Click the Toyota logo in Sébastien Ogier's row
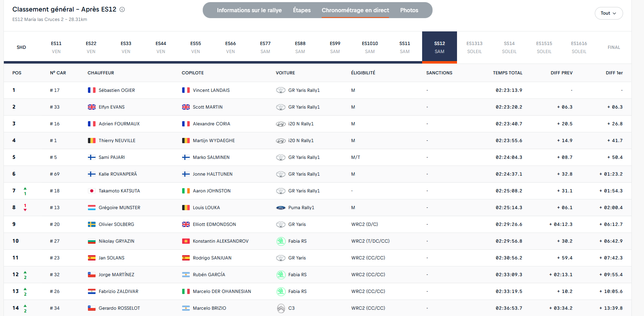This screenshot has height=316, width=644. [x=281, y=90]
